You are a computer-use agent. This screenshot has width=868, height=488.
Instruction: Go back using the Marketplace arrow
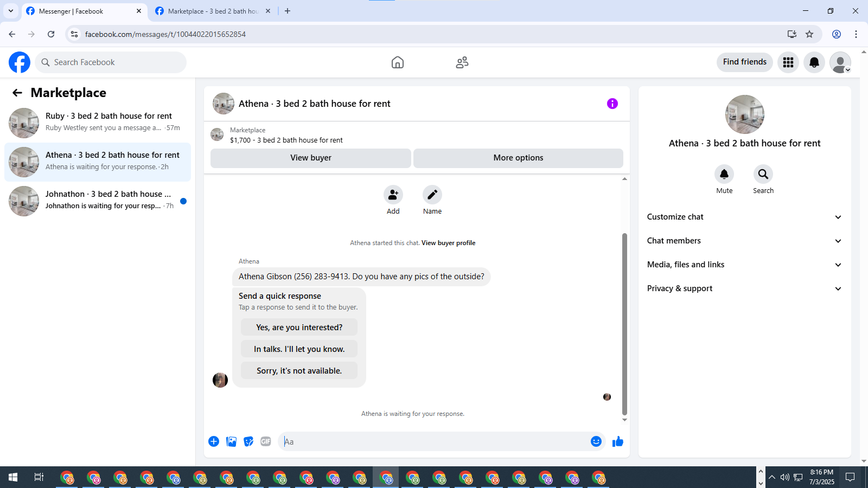tap(17, 93)
